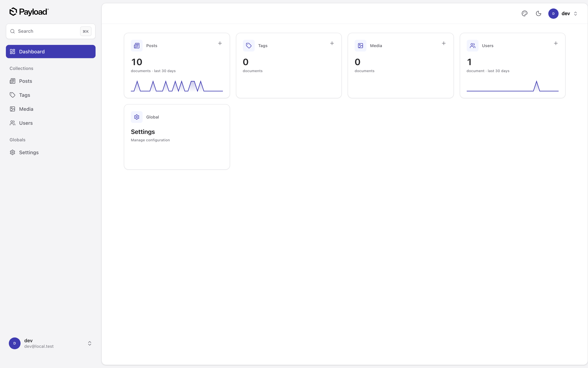This screenshot has height=368, width=588.
Task: Click the Tags count of 0
Action: tap(246, 62)
